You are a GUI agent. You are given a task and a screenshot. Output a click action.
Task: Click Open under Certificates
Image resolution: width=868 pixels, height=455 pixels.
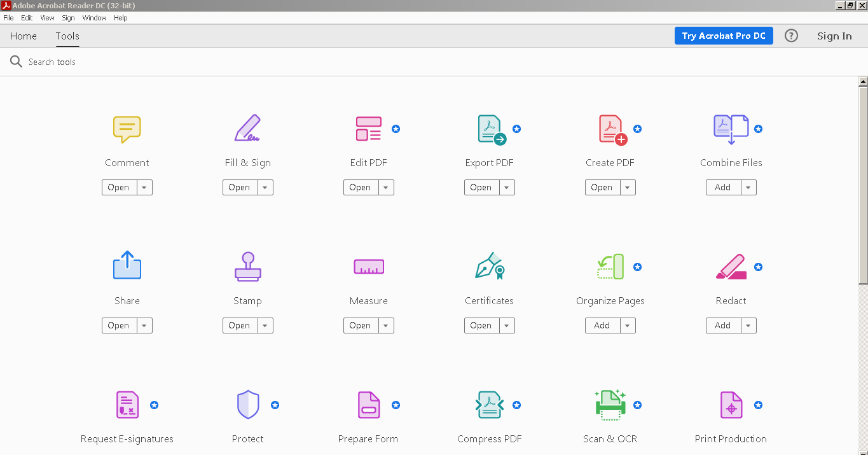coord(481,325)
